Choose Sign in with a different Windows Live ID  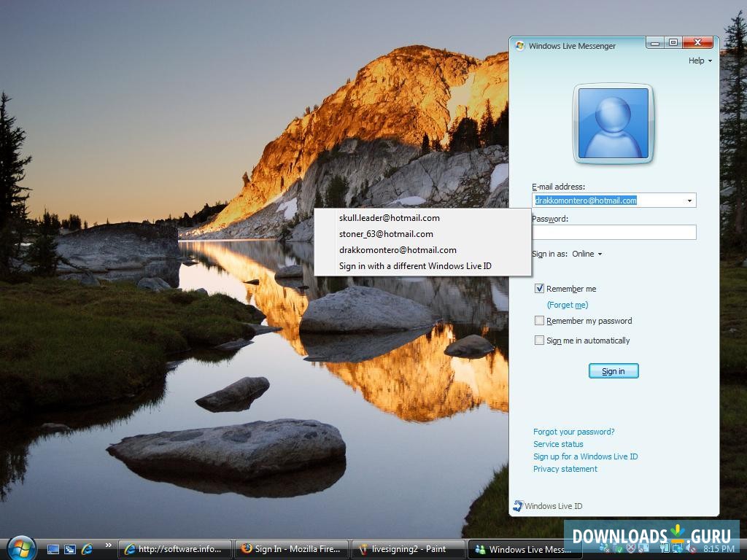(x=414, y=266)
